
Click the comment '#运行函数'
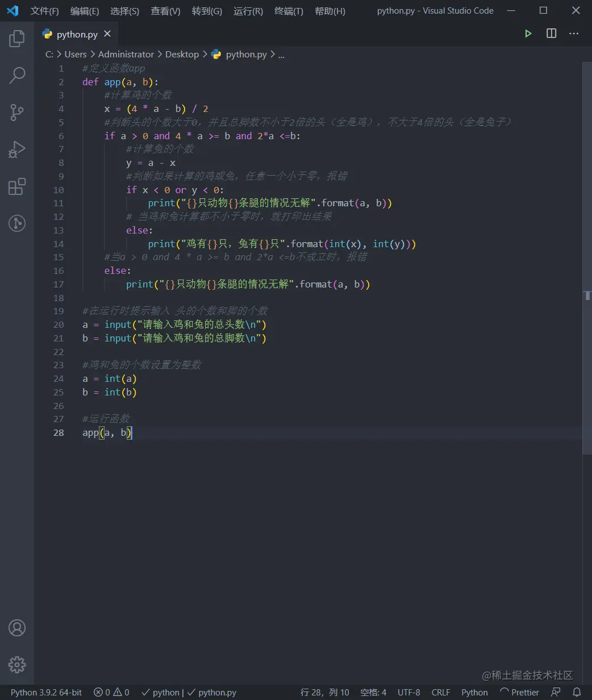point(106,419)
